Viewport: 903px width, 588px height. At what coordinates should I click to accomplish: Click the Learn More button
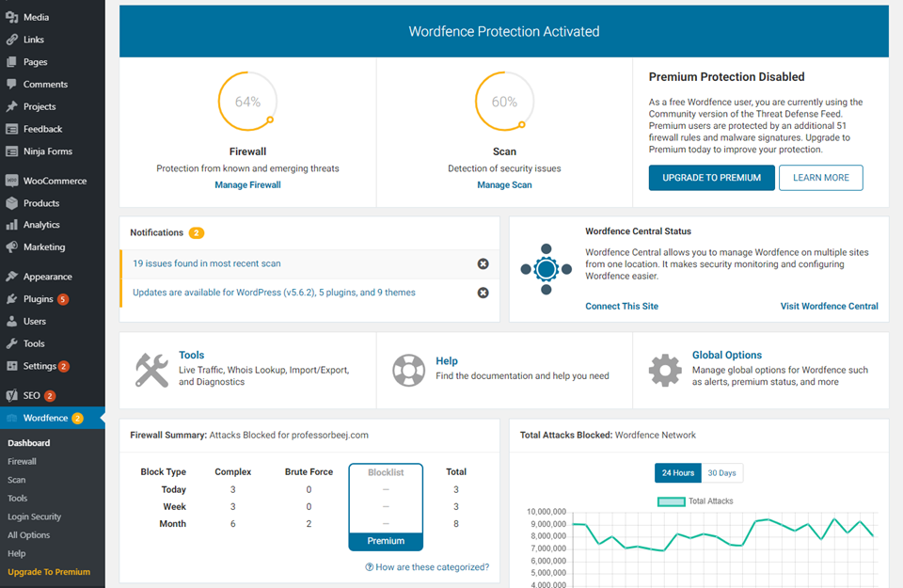pyautogui.click(x=820, y=178)
